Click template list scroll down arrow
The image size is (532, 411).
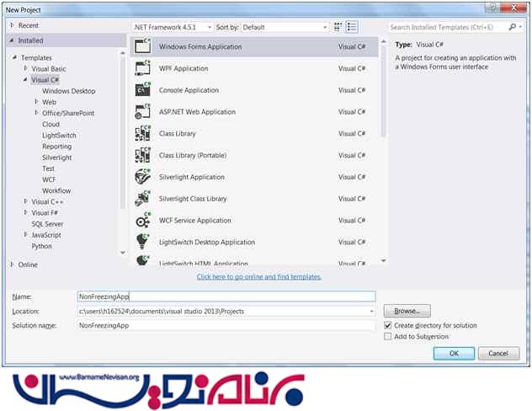(383, 260)
